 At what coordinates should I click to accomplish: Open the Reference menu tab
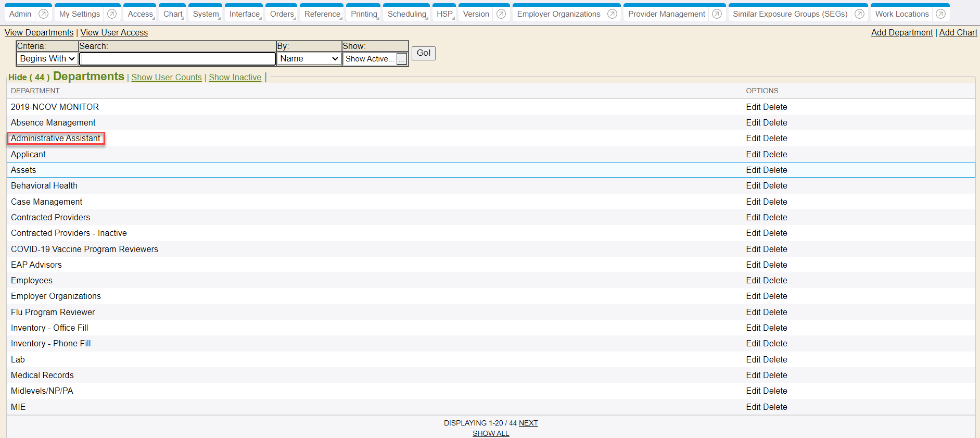(322, 14)
